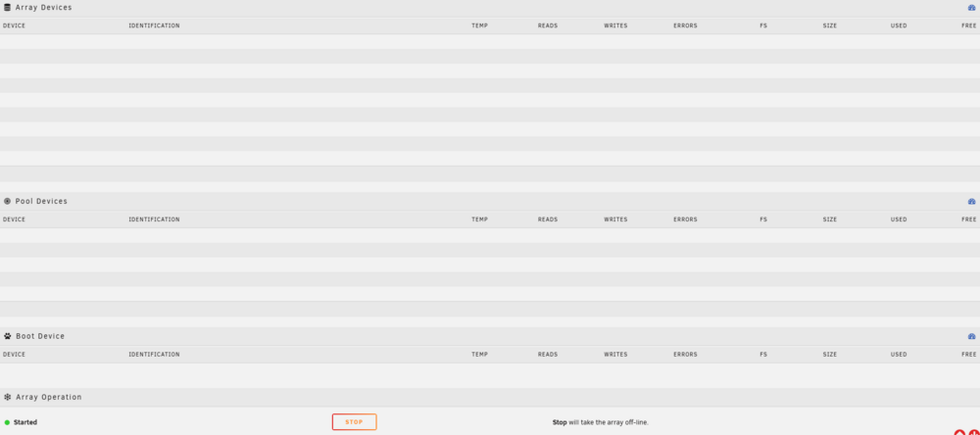Image resolution: width=980 pixels, height=435 pixels.
Task: Click the Pool Devices bullseye icon
Action: (x=8, y=201)
